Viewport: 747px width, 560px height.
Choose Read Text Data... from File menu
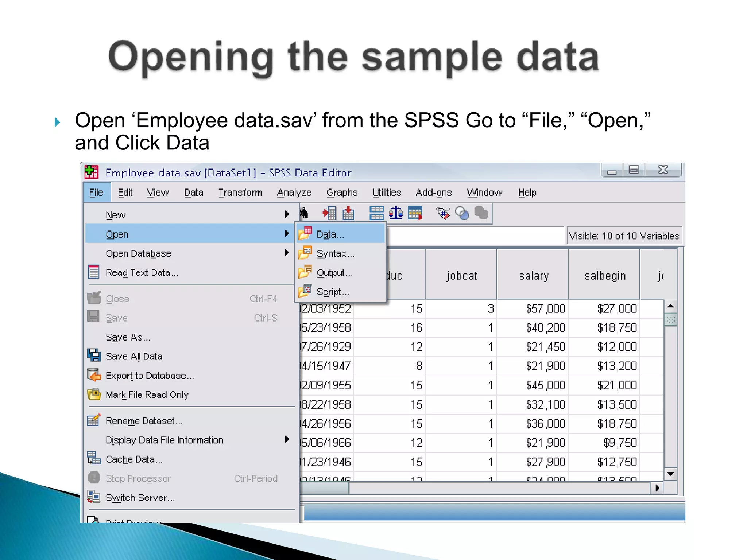tap(190, 272)
